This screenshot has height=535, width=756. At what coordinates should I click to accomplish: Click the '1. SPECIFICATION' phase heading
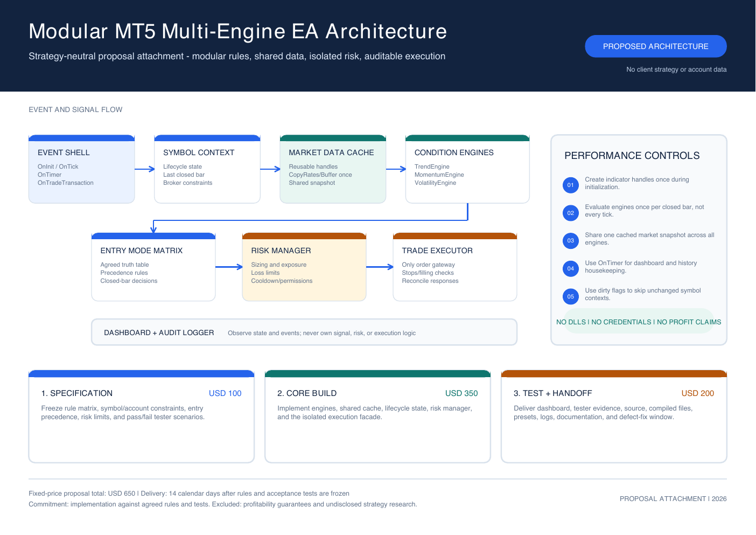[77, 393]
